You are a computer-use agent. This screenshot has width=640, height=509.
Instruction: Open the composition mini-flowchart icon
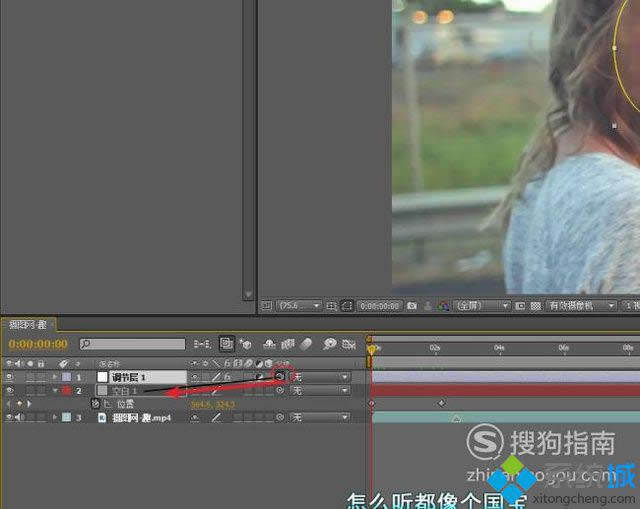[202, 344]
